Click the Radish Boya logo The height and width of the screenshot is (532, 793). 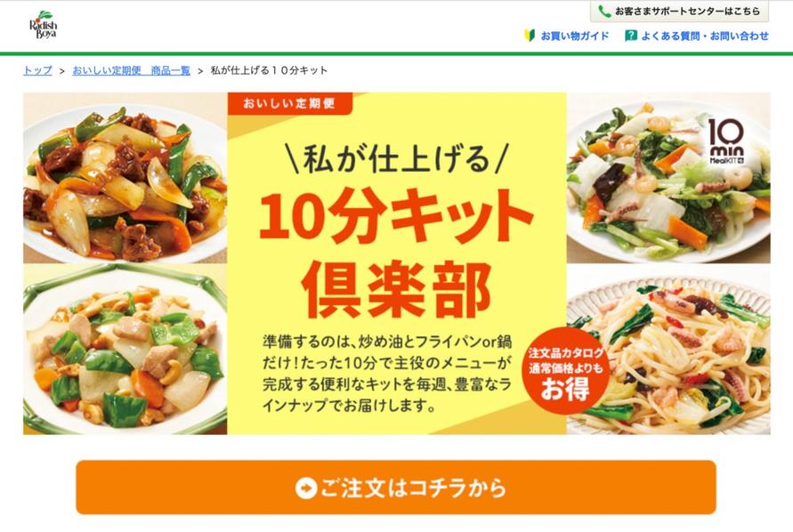tap(43, 25)
